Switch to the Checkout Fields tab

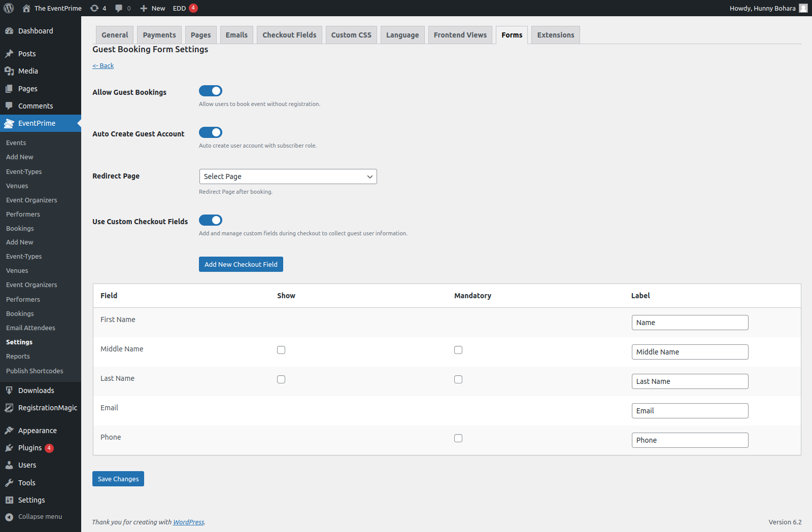click(x=289, y=35)
